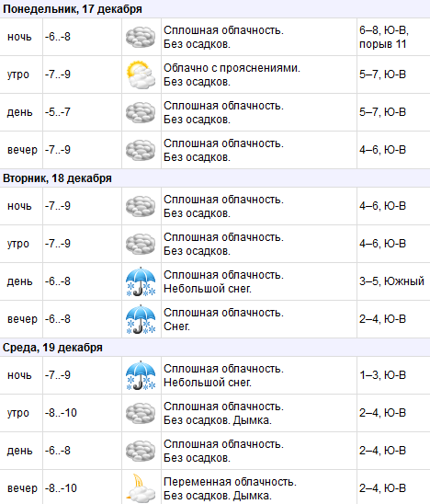Click the partly sunny icon for Monday morning
Screen dimensions: 430x504
click(x=141, y=74)
